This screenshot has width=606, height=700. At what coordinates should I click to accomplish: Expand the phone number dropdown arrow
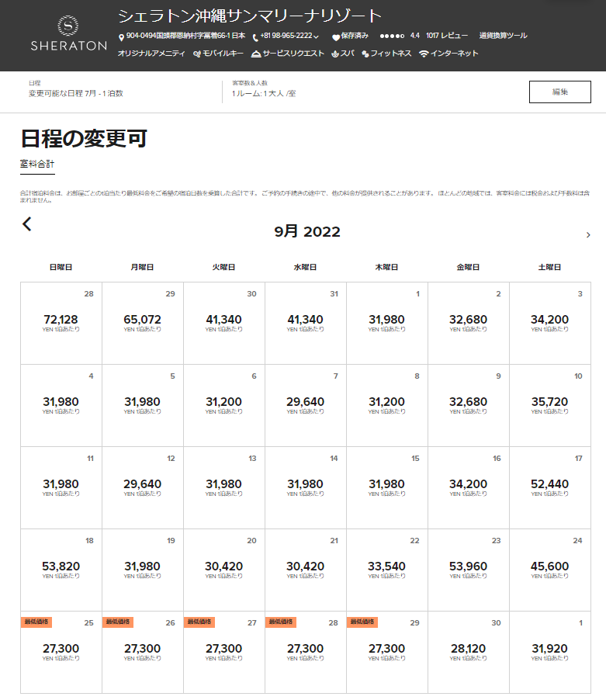pos(317,37)
